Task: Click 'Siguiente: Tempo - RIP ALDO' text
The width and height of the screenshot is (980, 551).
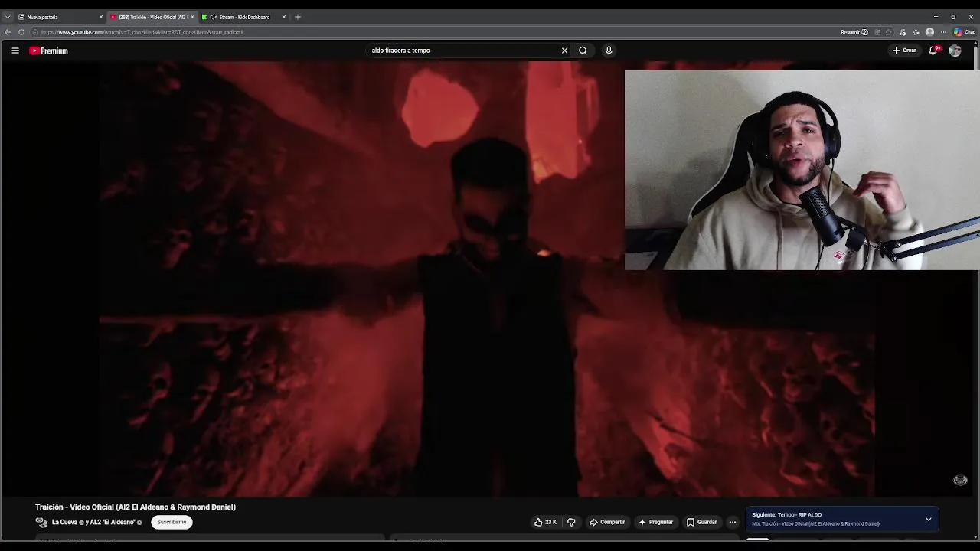Action: pyautogui.click(x=786, y=515)
